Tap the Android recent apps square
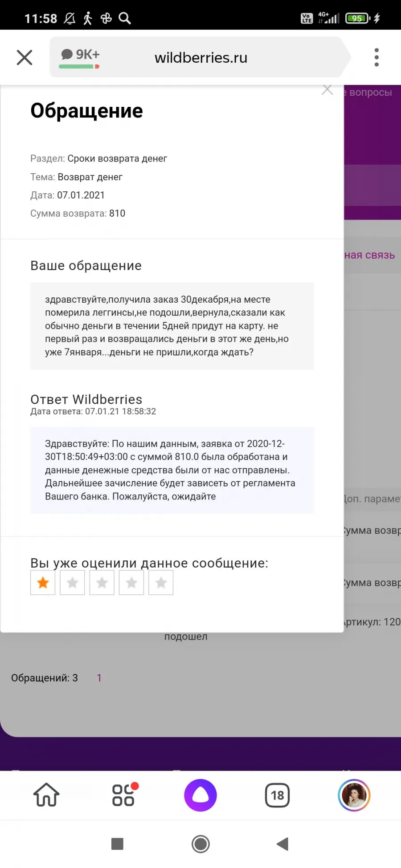This screenshot has width=401, height=868. pos(117,844)
